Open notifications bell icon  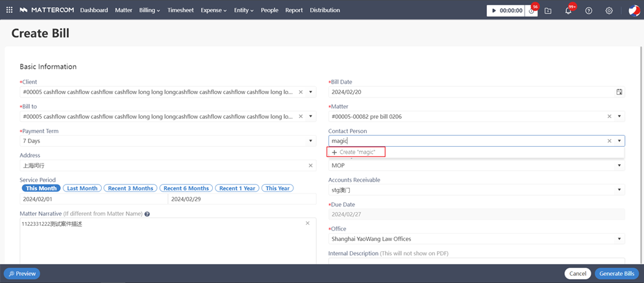coord(568,10)
